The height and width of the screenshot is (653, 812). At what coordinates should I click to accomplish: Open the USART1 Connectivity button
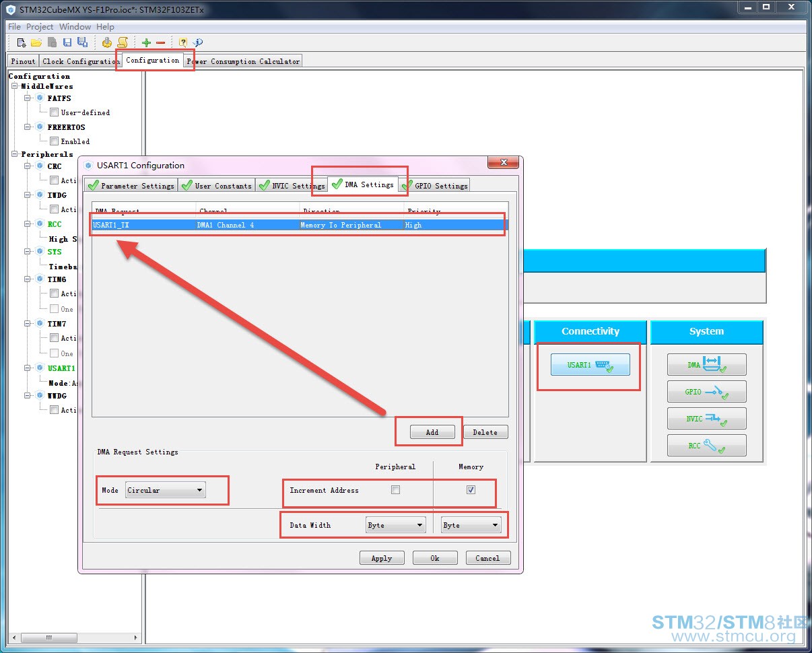point(590,365)
